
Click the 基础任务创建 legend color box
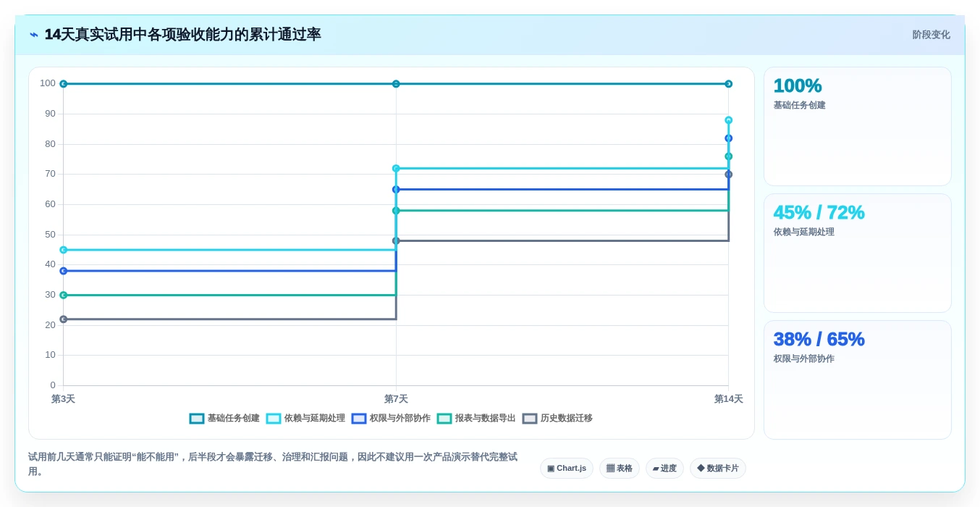click(197, 419)
